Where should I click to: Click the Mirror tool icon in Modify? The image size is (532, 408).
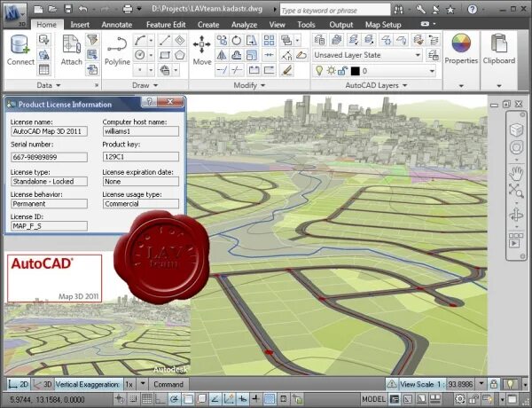click(x=222, y=55)
